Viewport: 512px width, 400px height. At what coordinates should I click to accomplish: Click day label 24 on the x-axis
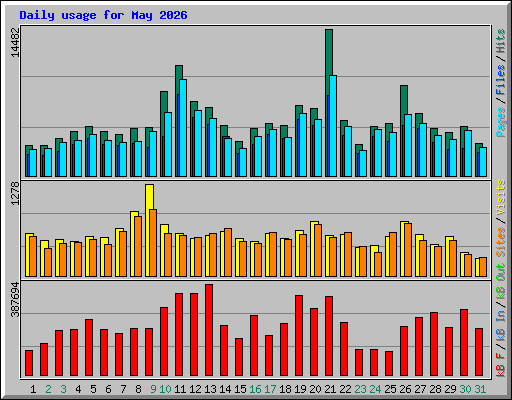point(375,389)
